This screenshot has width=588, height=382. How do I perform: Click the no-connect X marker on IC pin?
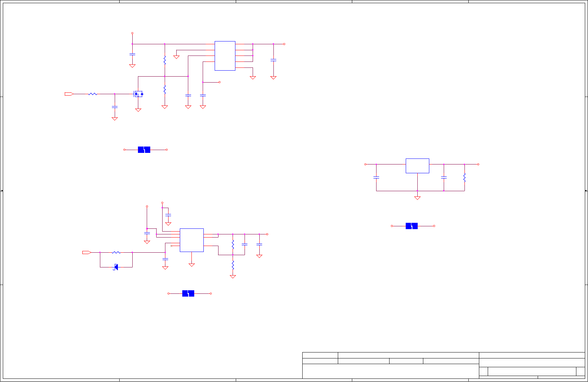pos(171,246)
